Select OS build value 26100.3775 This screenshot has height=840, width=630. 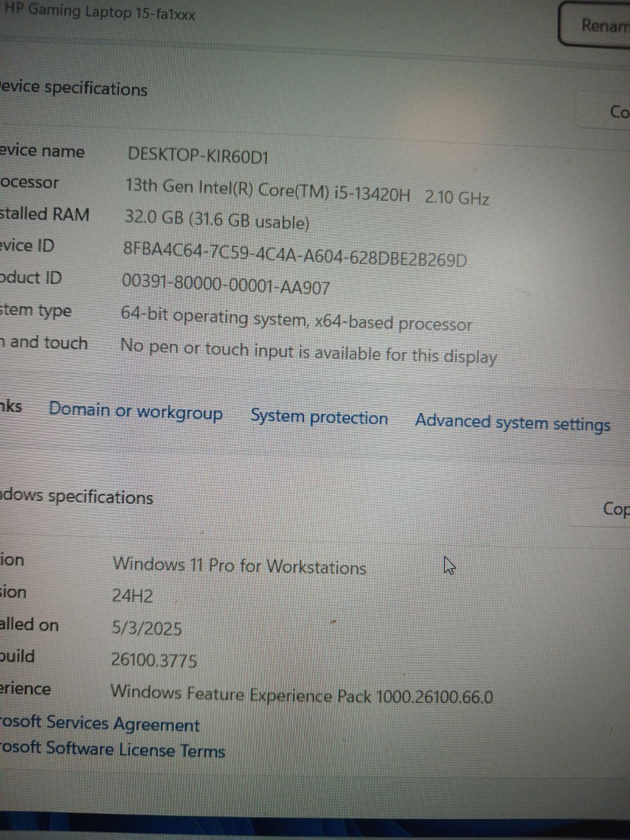pyautogui.click(x=154, y=660)
